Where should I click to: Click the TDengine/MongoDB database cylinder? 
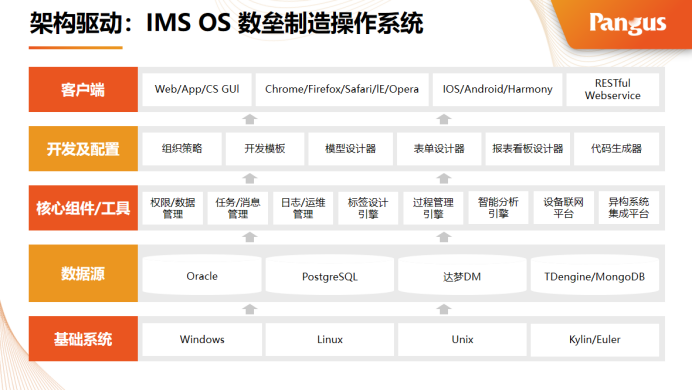[x=595, y=274]
